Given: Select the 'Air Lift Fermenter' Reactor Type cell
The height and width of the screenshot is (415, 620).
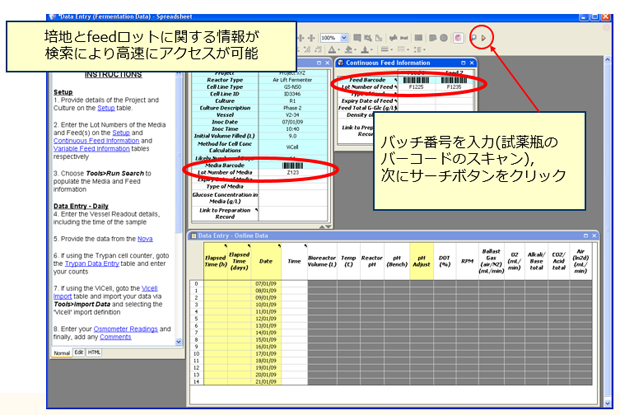Looking at the screenshot, I should [x=293, y=80].
